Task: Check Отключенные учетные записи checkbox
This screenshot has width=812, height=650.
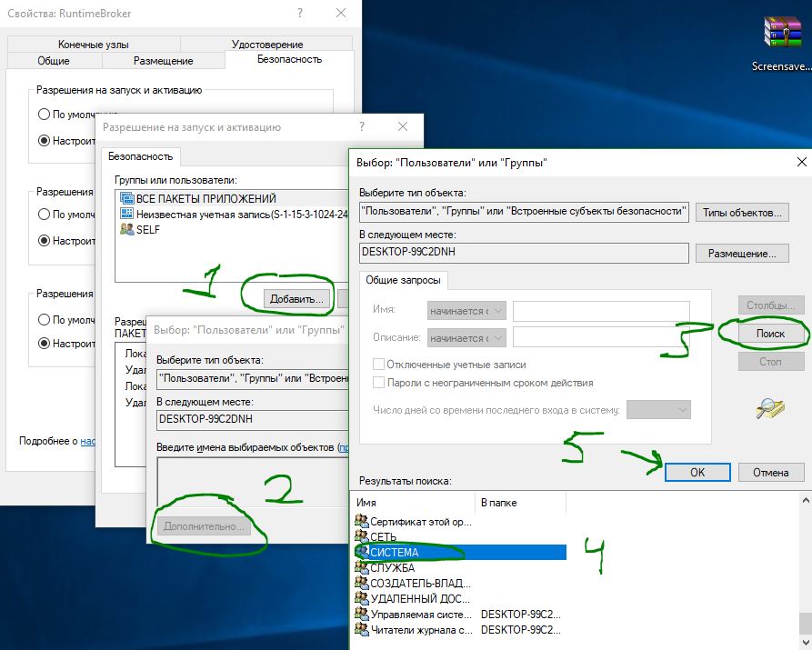Action: 378,365
